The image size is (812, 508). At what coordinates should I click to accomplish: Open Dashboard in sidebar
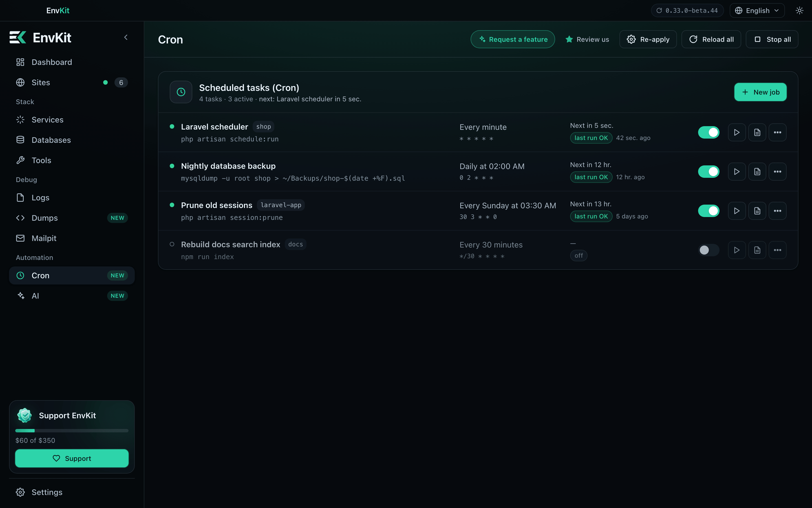point(72,62)
